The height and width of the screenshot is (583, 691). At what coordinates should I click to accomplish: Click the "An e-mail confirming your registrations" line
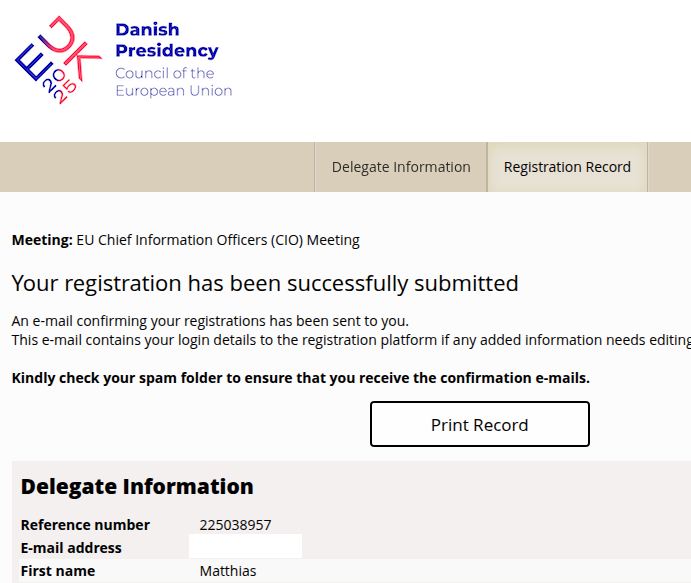pos(210,321)
